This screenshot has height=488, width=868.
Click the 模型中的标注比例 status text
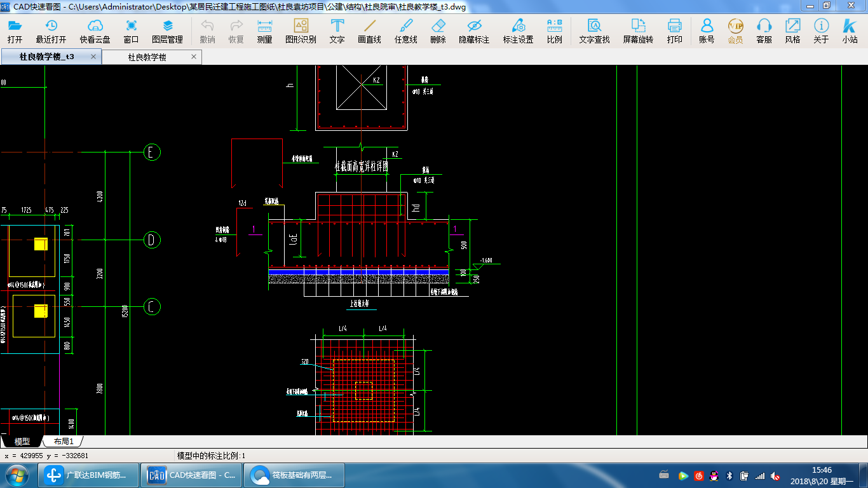[211, 456]
